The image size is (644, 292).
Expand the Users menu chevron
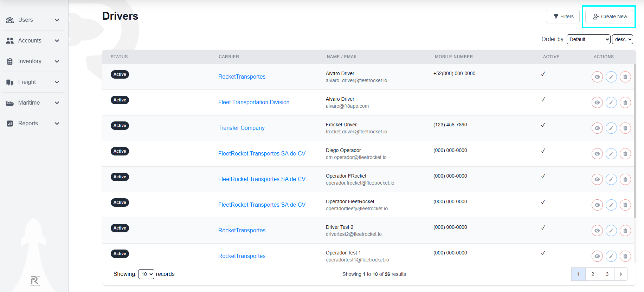tap(57, 20)
